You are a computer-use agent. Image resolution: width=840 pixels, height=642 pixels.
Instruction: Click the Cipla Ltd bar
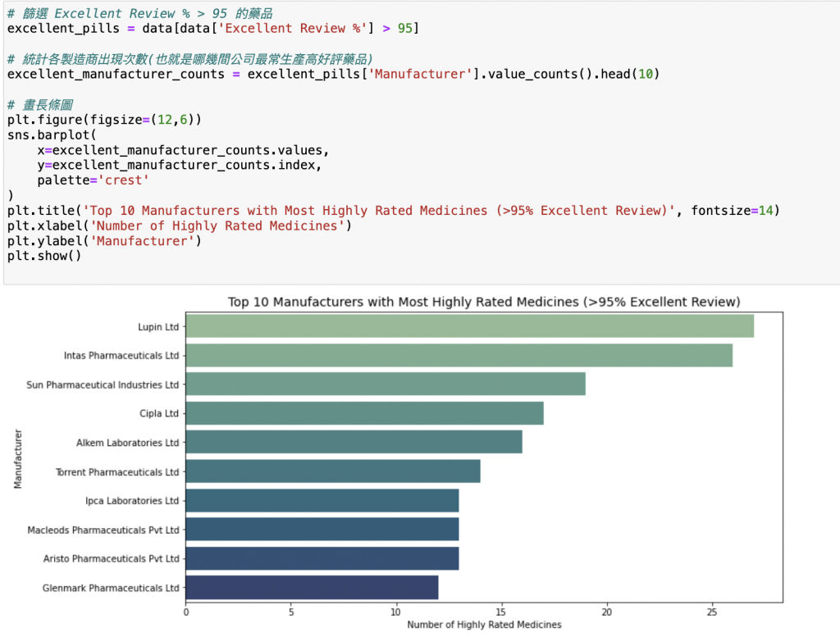point(365,413)
